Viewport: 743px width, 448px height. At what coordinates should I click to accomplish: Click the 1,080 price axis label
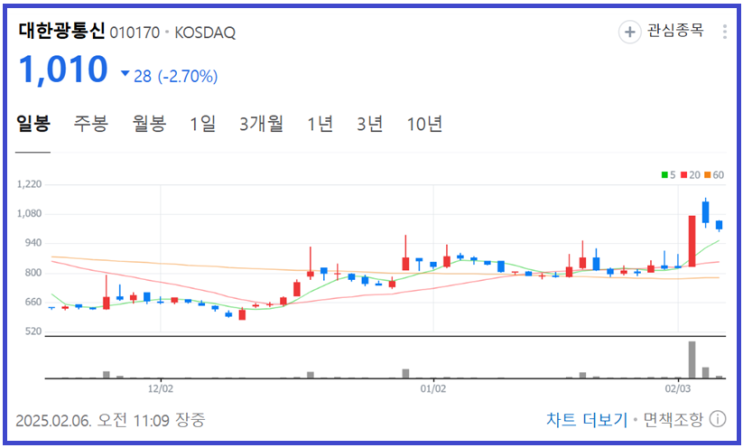pyautogui.click(x=29, y=214)
